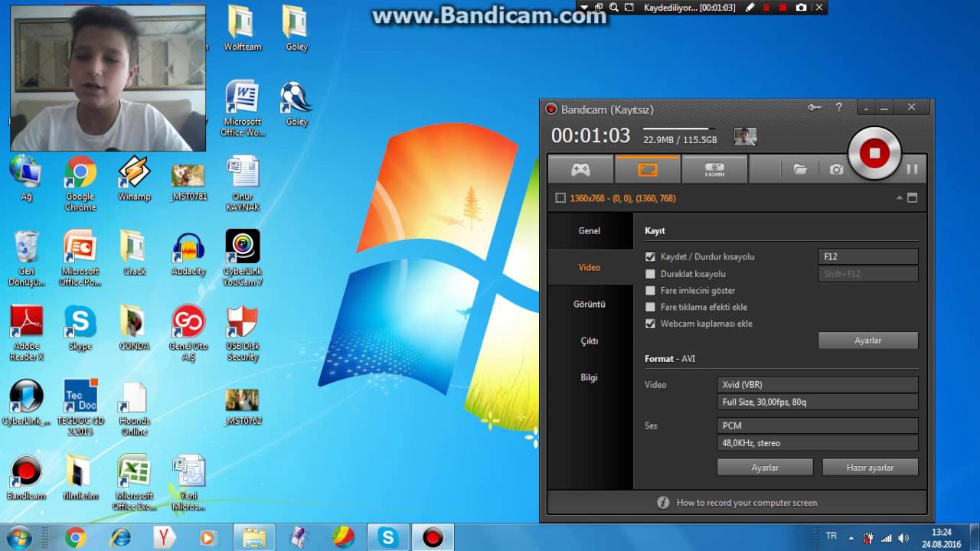Click the Xvid (VBR) video codec value
This screenshot has height=551, width=980.
818,385
